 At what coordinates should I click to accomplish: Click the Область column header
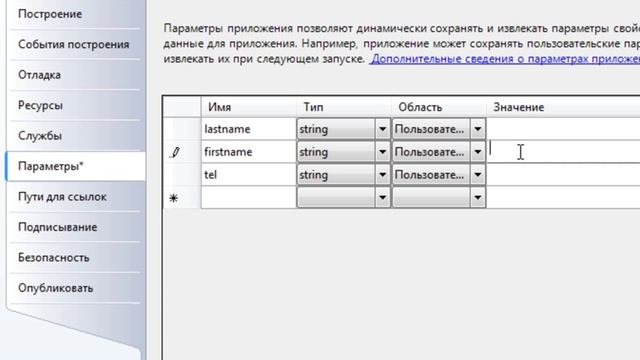tap(439, 107)
